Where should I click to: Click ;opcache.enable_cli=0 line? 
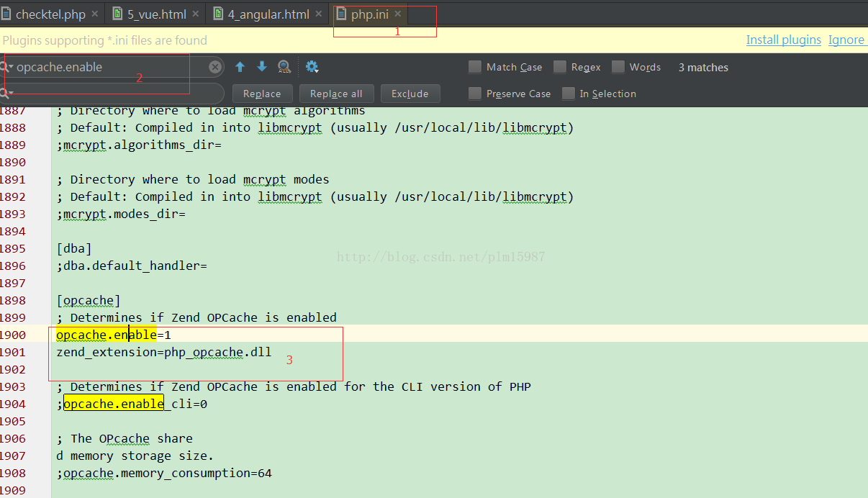click(x=132, y=404)
